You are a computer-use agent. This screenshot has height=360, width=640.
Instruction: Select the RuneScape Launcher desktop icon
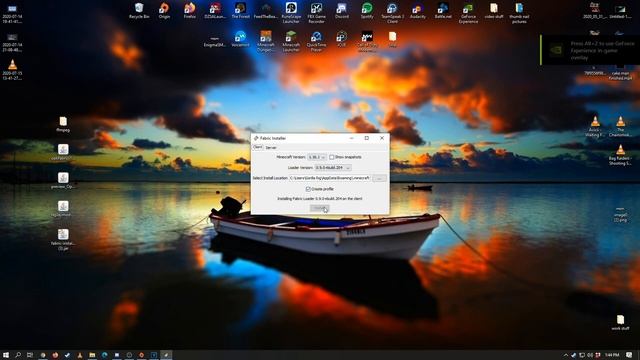pos(291,13)
